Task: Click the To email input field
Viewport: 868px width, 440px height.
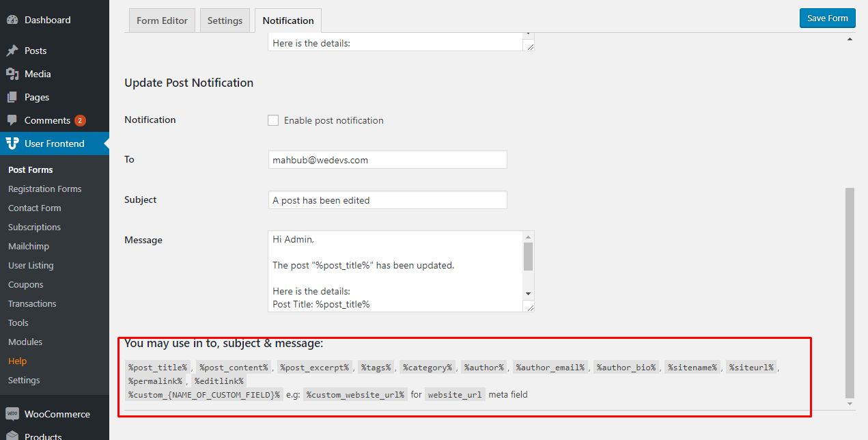Action: point(387,160)
